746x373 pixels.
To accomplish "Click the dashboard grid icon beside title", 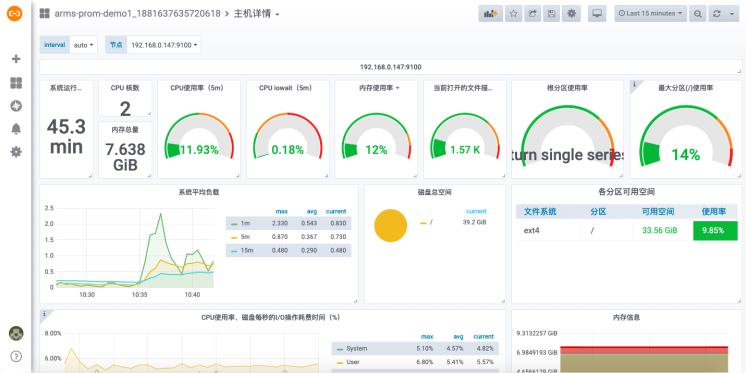I will point(44,14).
